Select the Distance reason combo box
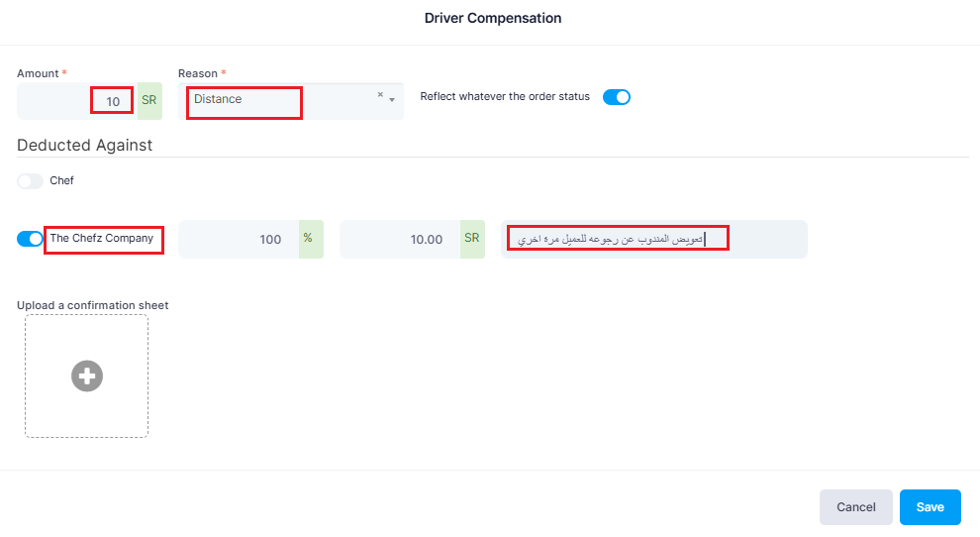 tap(291, 101)
